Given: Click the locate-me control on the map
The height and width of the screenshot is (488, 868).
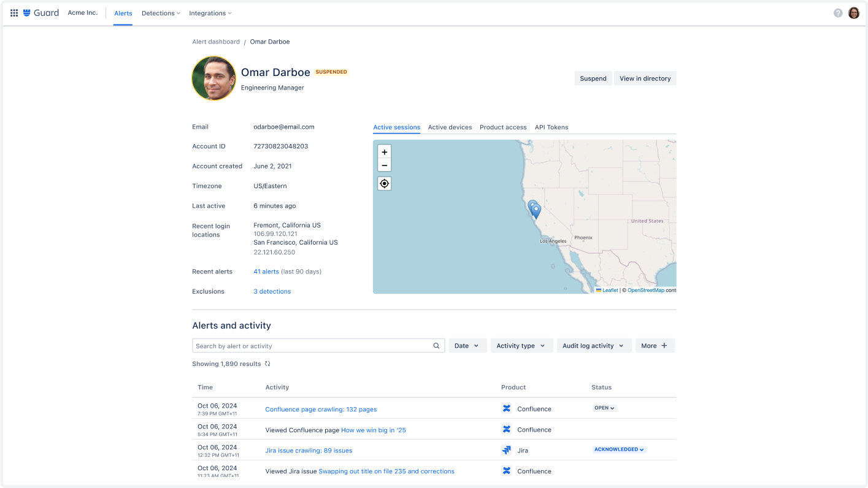Looking at the screenshot, I should [384, 183].
